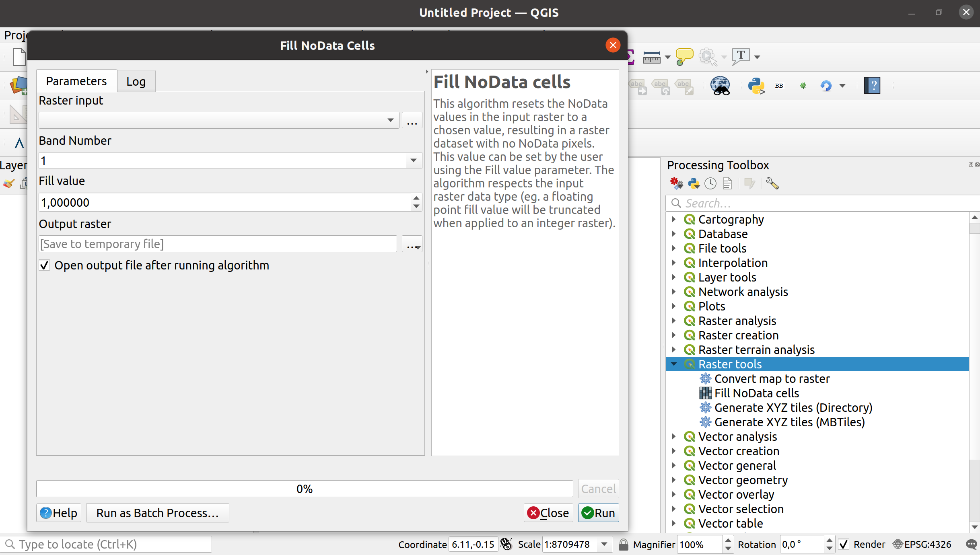Image resolution: width=980 pixels, height=555 pixels.
Task: Open the toolbox options wrench icon
Action: click(772, 184)
